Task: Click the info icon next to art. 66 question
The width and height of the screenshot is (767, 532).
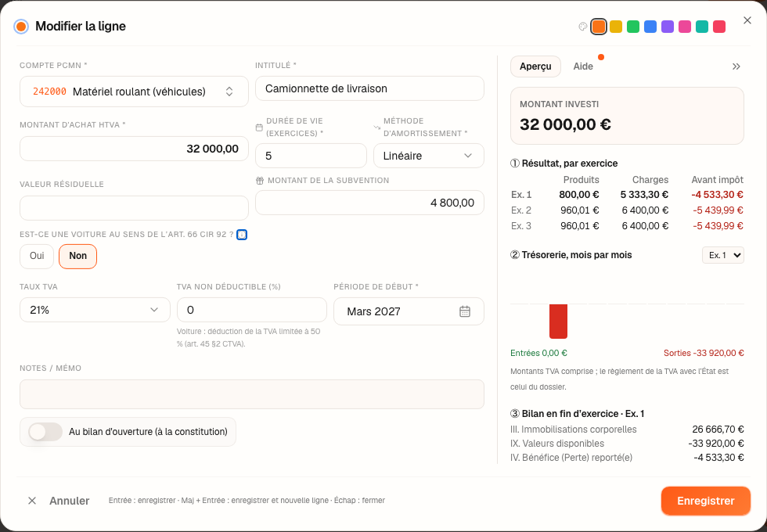Action: pos(242,235)
